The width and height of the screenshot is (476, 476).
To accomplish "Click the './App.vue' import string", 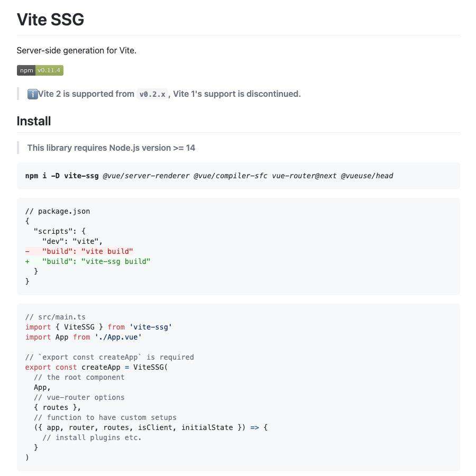I will click(118, 337).
